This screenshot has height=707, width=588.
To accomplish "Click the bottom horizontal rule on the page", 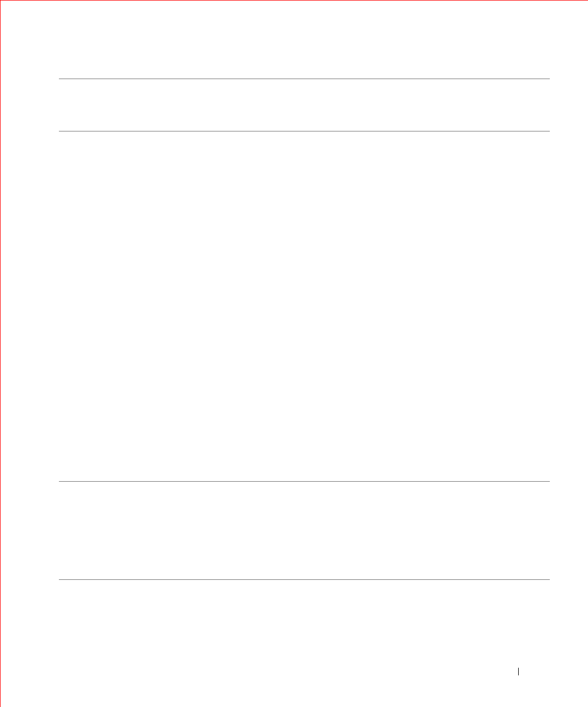I will (304, 579).
